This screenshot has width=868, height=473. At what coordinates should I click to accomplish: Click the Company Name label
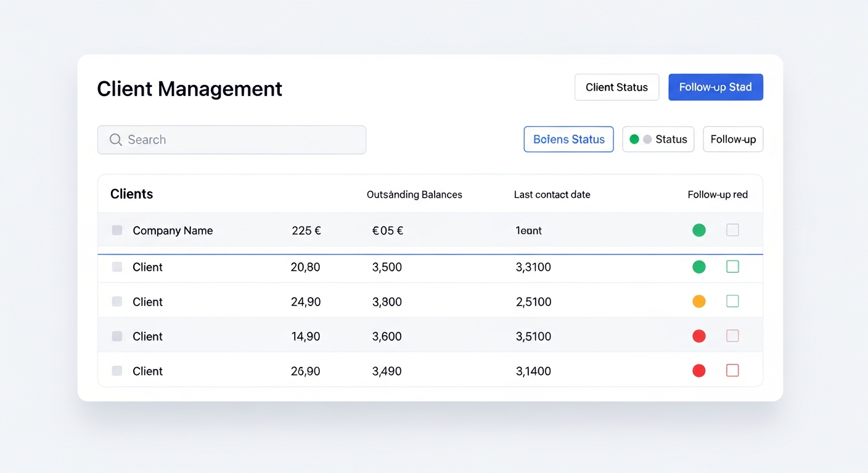click(x=173, y=230)
